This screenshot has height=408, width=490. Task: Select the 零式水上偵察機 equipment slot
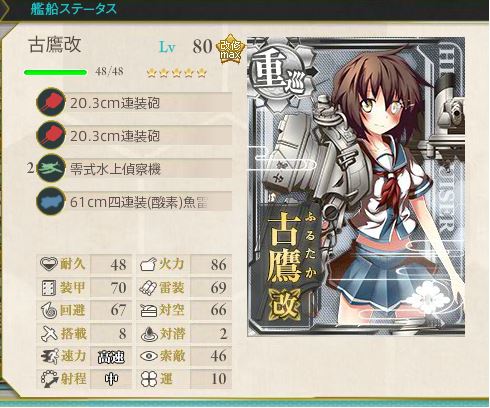pyautogui.click(x=134, y=169)
